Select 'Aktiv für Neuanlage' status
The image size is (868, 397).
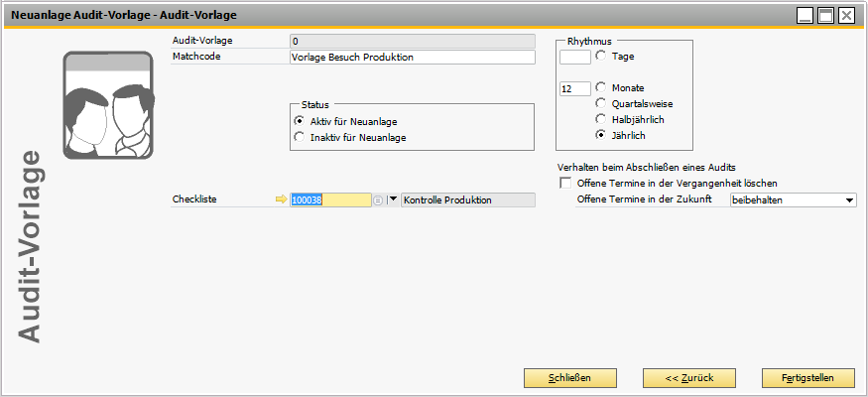(300, 120)
